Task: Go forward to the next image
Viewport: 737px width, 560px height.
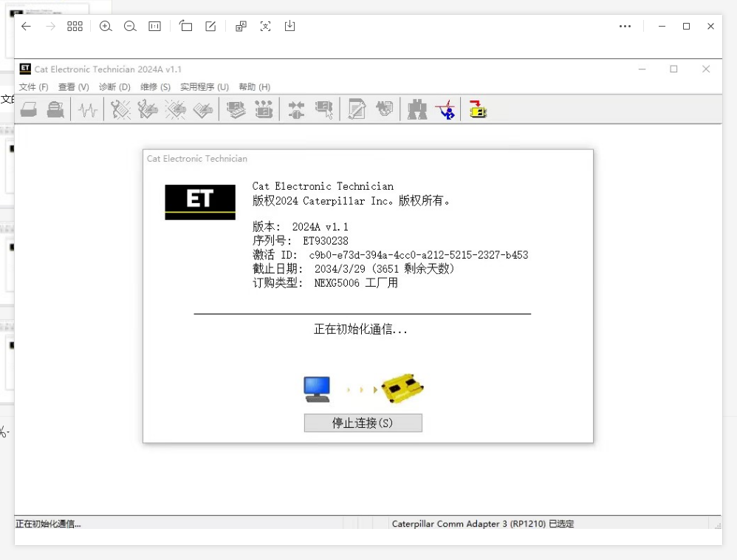Action: (x=50, y=27)
